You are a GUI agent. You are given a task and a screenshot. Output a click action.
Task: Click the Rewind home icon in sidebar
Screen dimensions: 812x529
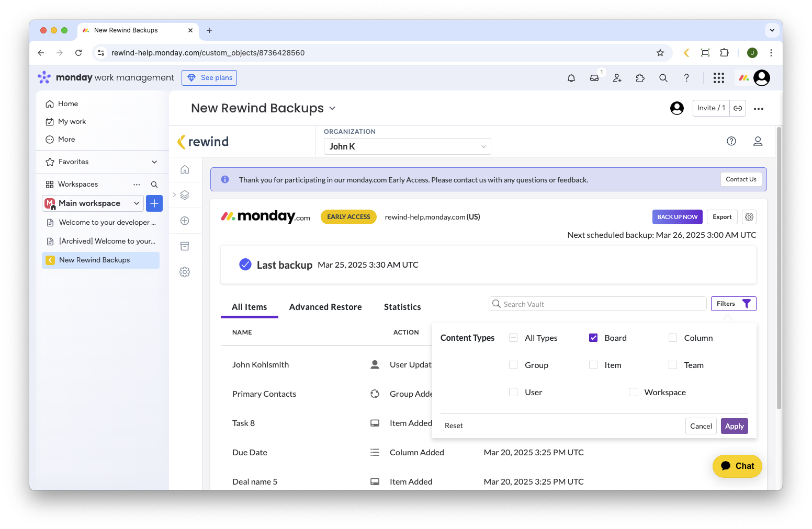185,169
